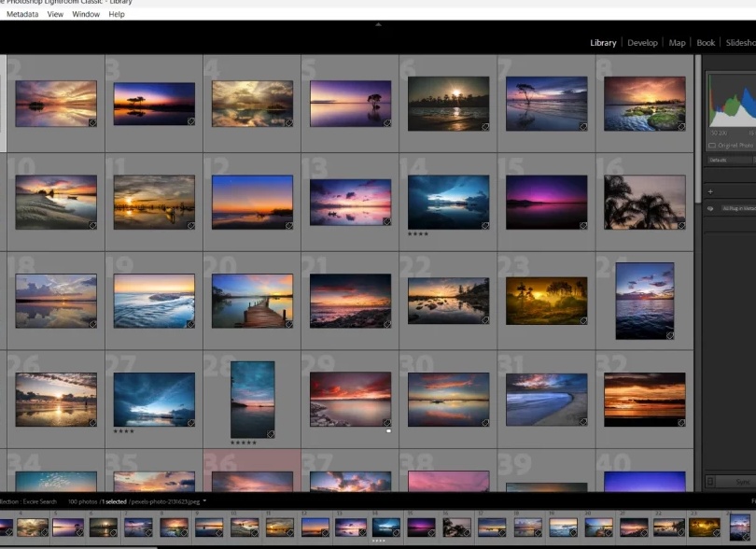Image resolution: width=756 pixels, height=549 pixels.
Task: Click the metadata badge on grid photo 11
Action: coord(191,225)
